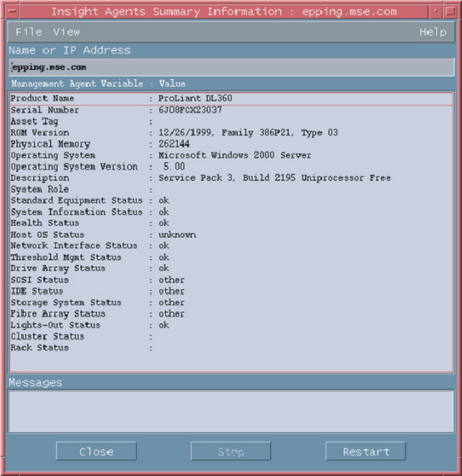Select the Standard Equipment Status row
This screenshot has height=476, width=462.
coord(231,201)
